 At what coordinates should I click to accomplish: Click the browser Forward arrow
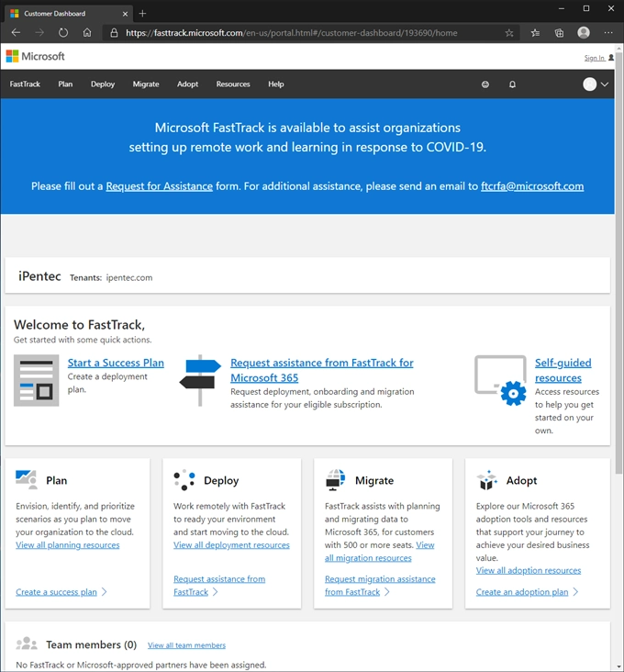39,32
